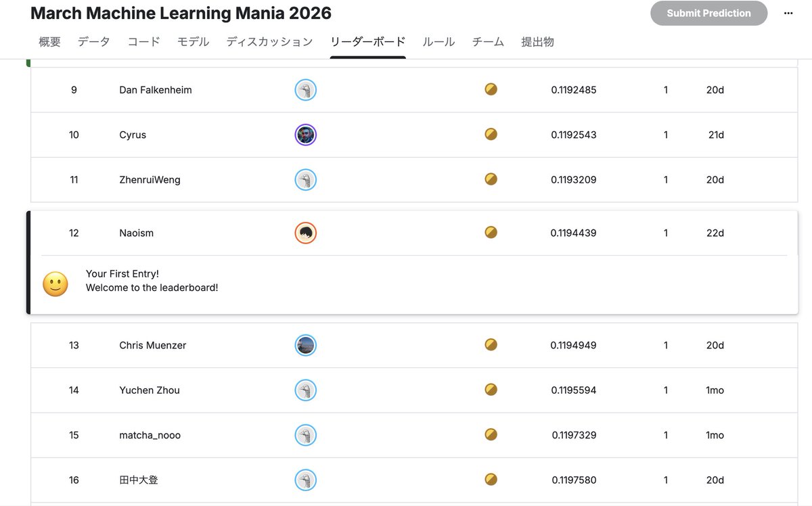Click gold medal icon in Naoism row
Screen dimensions: 812x506
[491, 232]
